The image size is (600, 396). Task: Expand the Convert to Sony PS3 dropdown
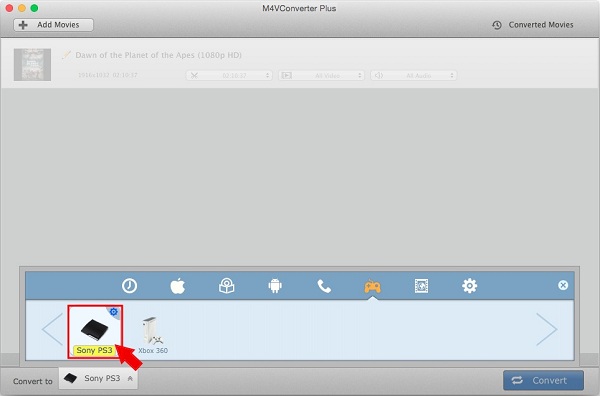[98, 378]
